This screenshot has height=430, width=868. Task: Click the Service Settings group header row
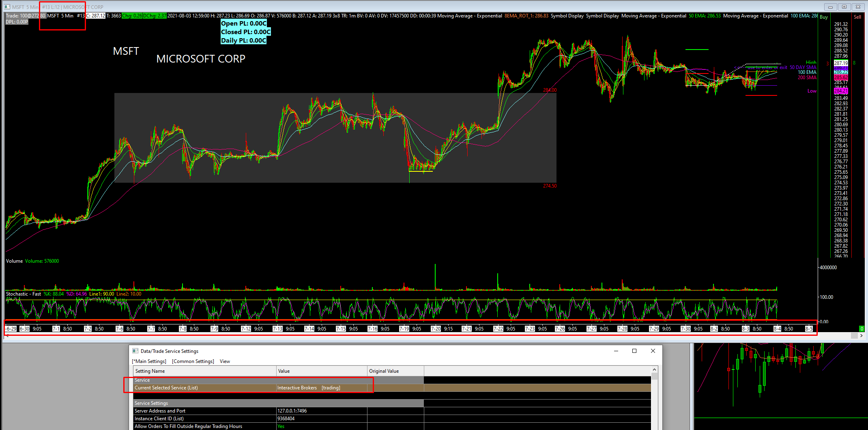tap(279, 403)
